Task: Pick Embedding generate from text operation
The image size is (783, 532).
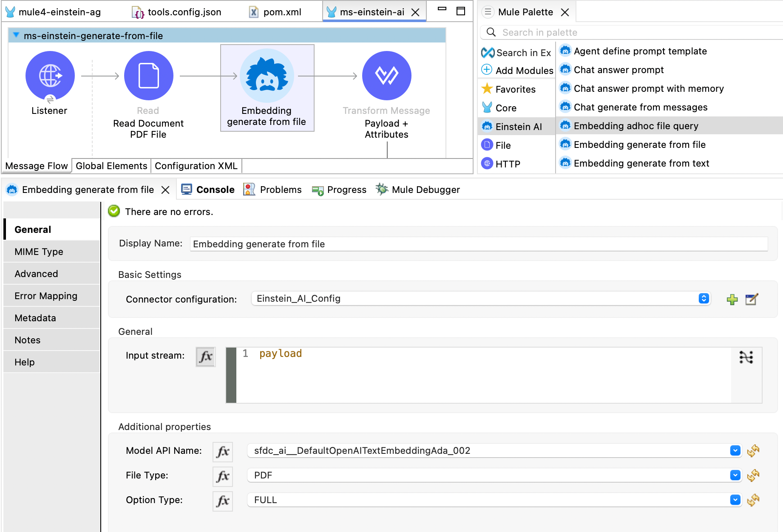Action: point(635,163)
